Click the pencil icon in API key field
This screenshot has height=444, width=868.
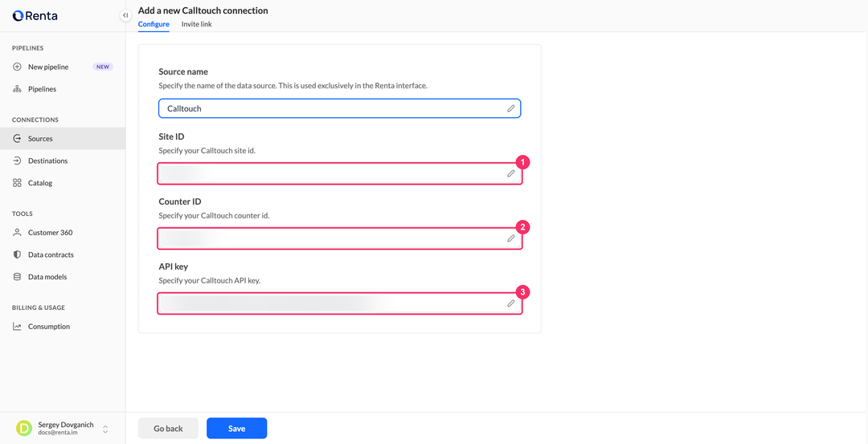[511, 303]
